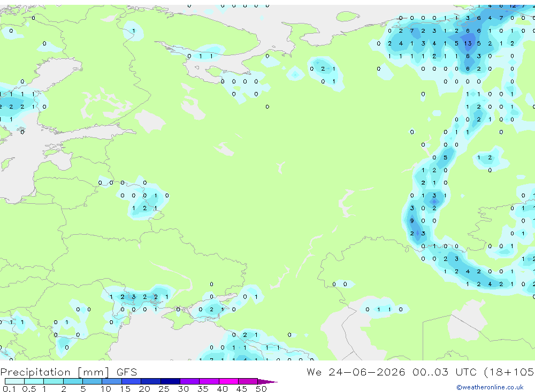The image size is (535, 392).
Task: Click the 0.1–0.5 mm legend color swatch
Action: [x=14, y=381]
